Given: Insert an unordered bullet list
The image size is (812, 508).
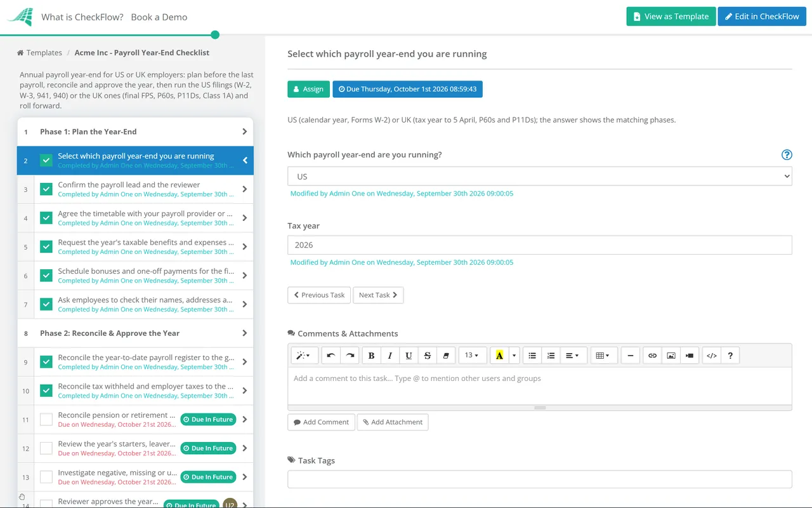Looking at the screenshot, I should coord(532,356).
